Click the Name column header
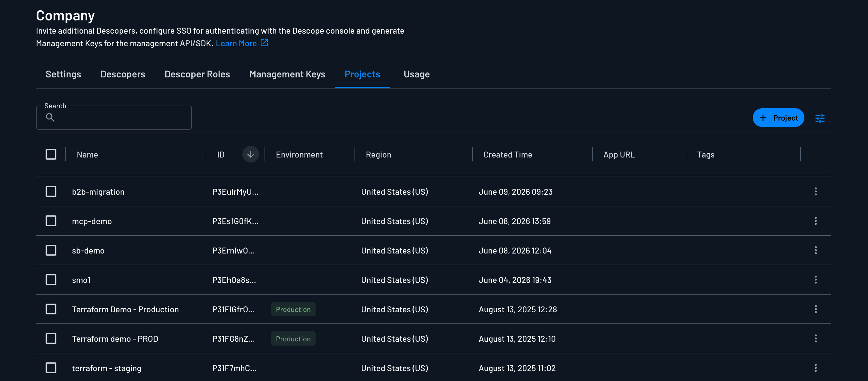This screenshot has height=381, width=868. click(x=87, y=154)
